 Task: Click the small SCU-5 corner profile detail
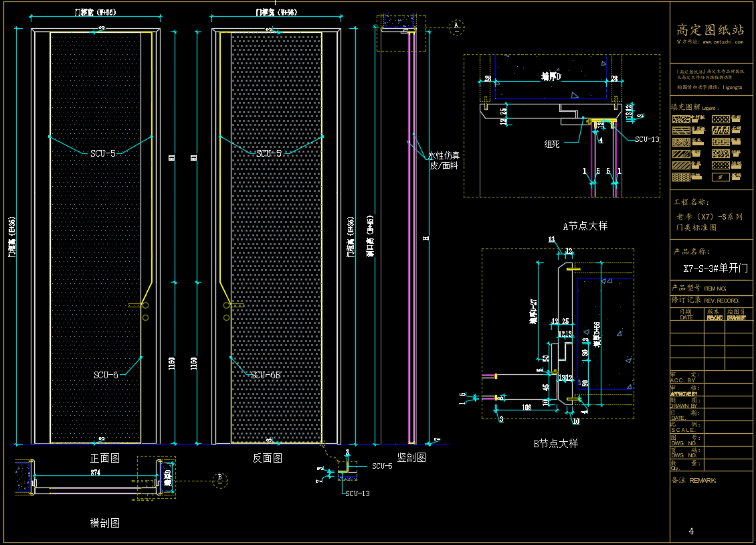[x=346, y=471]
